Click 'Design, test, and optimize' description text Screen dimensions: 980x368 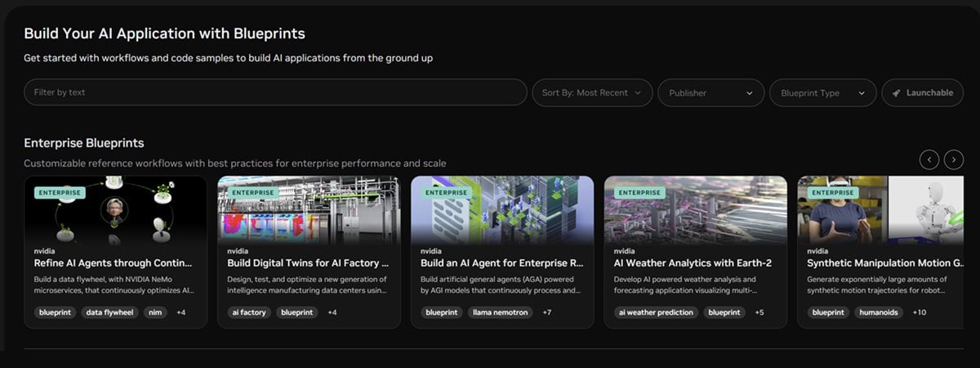307,285
